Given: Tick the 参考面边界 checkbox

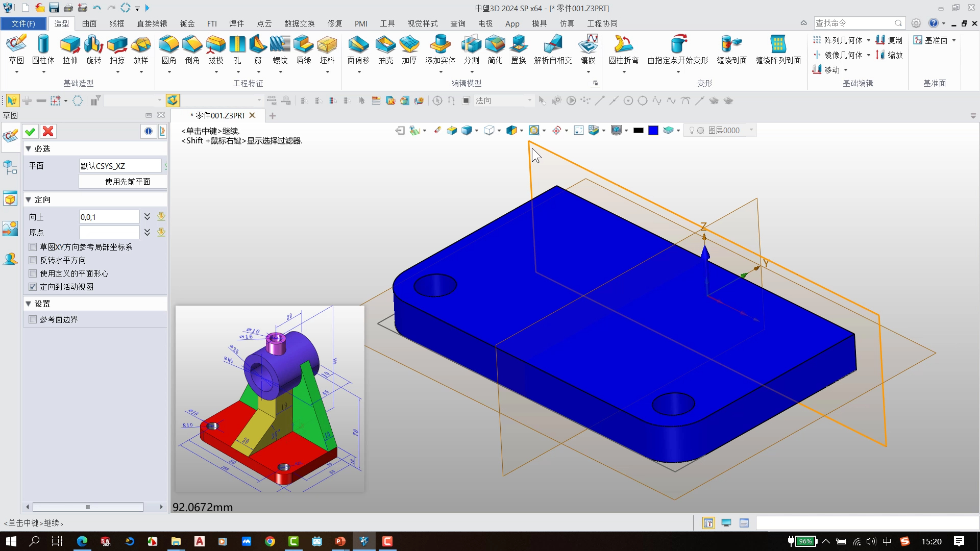Looking at the screenshot, I should [33, 319].
